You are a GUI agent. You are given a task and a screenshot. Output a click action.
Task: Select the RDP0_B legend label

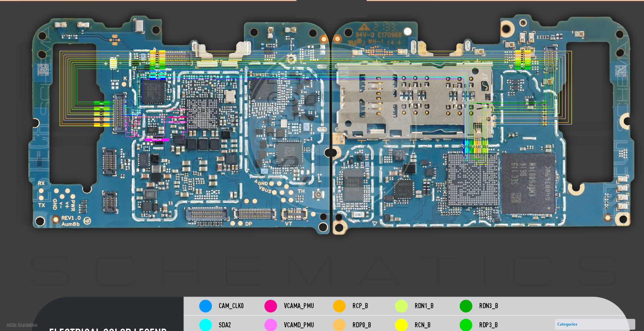(x=362, y=325)
